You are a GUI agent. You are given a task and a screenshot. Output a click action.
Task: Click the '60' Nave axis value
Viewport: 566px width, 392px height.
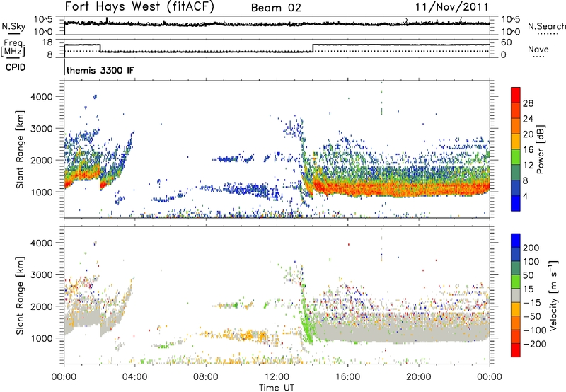click(507, 42)
